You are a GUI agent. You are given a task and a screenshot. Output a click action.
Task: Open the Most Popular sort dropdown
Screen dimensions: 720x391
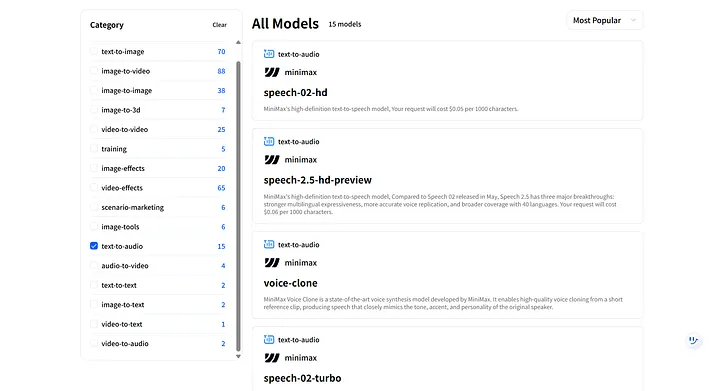[605, 20]
